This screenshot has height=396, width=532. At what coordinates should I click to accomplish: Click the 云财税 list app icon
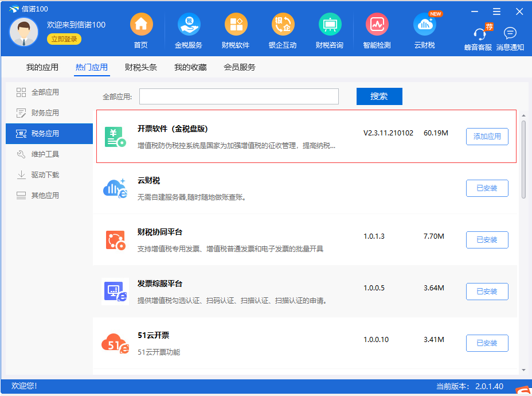[x=115, y=188]
